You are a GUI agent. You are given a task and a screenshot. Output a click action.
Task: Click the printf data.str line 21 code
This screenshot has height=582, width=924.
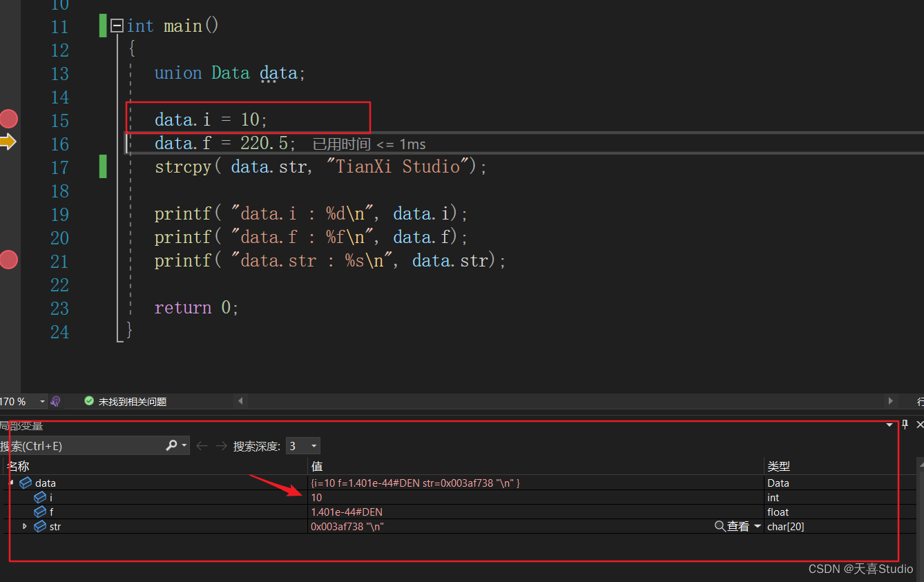click(330, 260)
